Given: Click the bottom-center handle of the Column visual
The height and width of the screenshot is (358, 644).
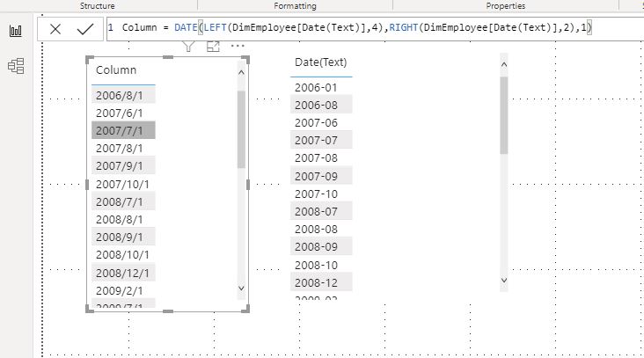Looking at the screenshot, I should pyautogui.click(x=168, y=311).
